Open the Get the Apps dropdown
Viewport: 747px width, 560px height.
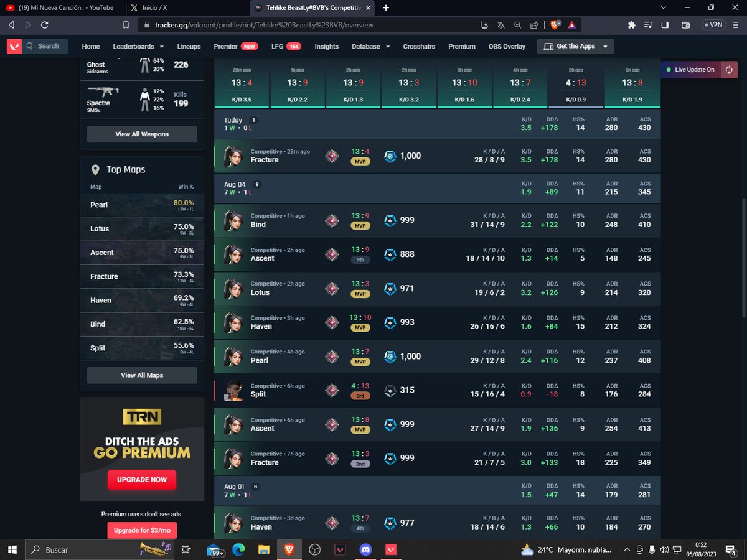click(x=576, y=47)
